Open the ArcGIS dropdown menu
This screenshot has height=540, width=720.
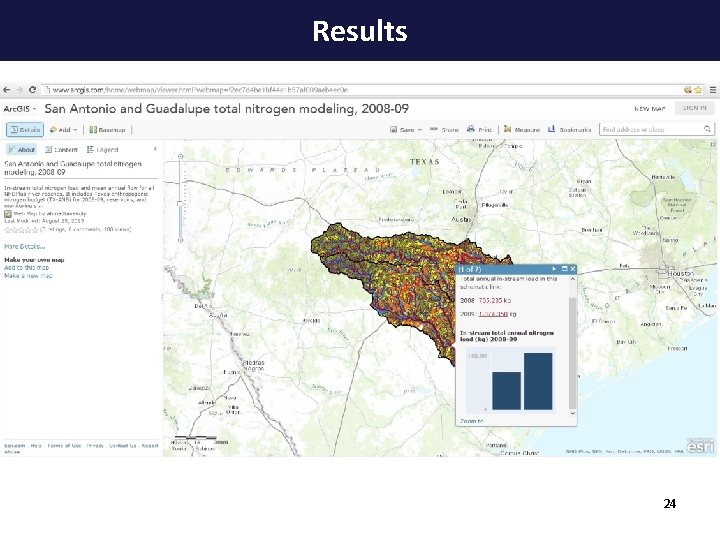20,109
